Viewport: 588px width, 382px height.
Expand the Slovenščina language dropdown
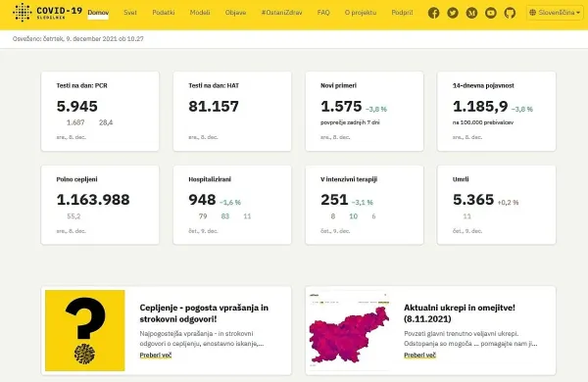click(555, 13)
